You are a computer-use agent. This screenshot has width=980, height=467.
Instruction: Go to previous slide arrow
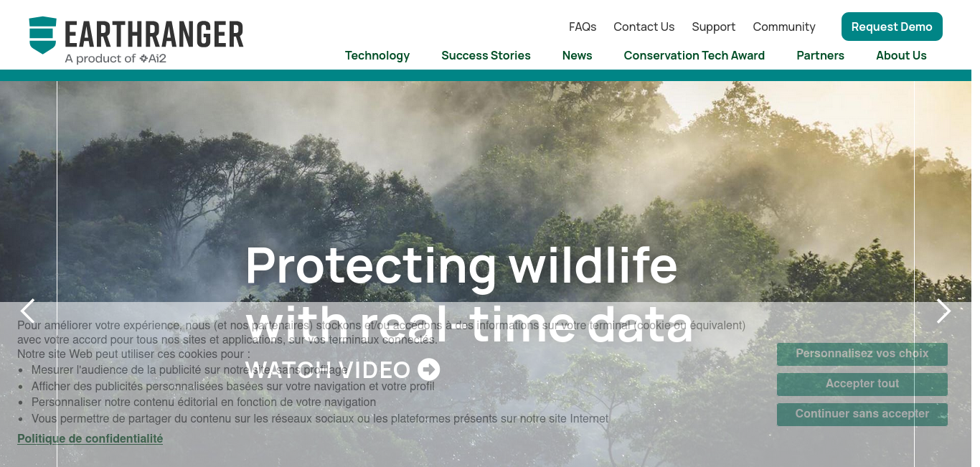coord(28,311)
